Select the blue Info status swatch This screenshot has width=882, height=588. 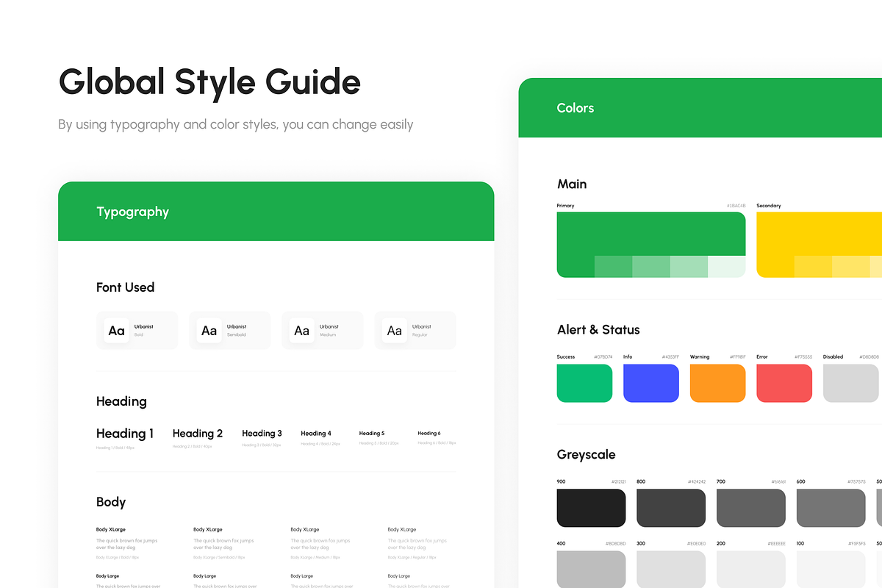651,383
